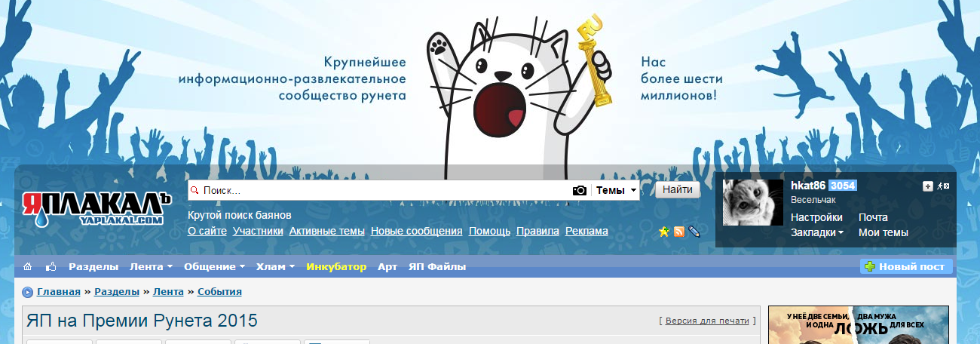This screenshot has height=344, width=980.
Task: Click the Крутой поиск баянов link
Action: (239, 215)
